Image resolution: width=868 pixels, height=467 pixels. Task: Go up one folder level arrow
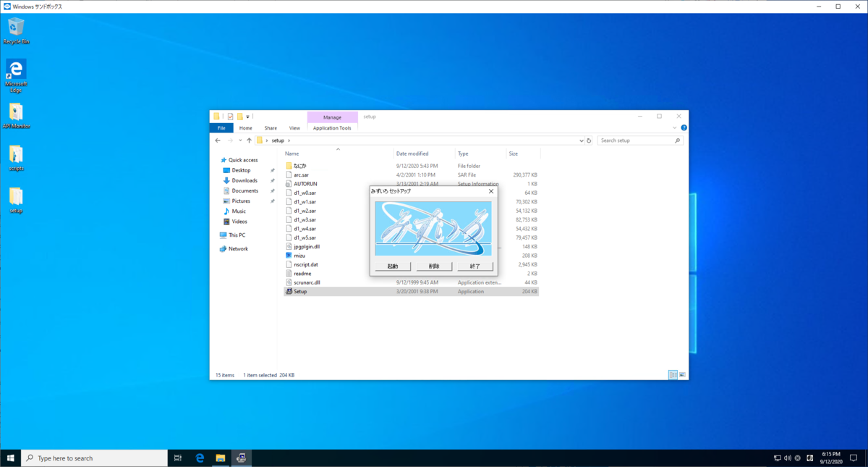(249, 140)
